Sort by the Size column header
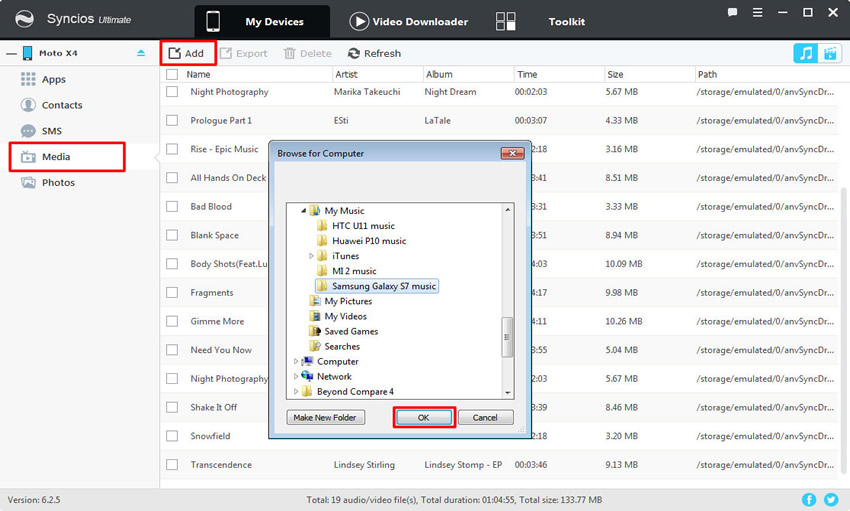The image size is (850, 511). (649, 74)
